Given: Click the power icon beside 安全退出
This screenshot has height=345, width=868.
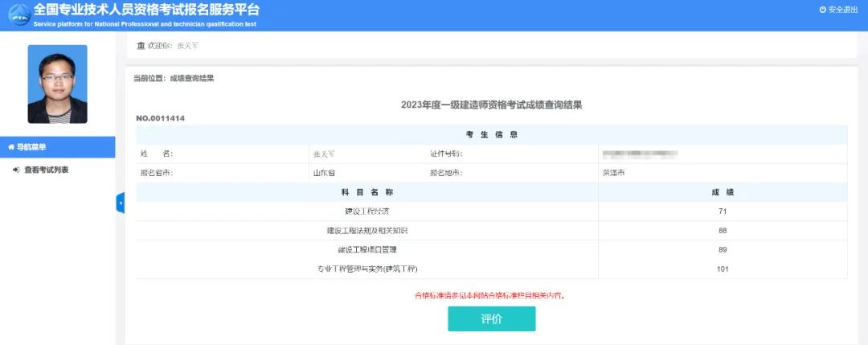Looking at the screenshot, I should (822, 10).
